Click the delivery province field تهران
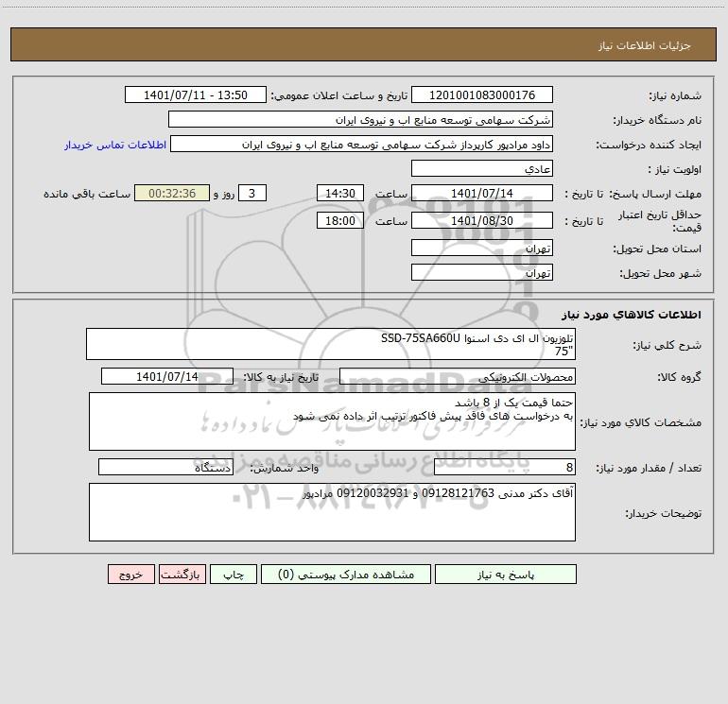Viewport: 728px width, 704px height. (x=482, y=248)
